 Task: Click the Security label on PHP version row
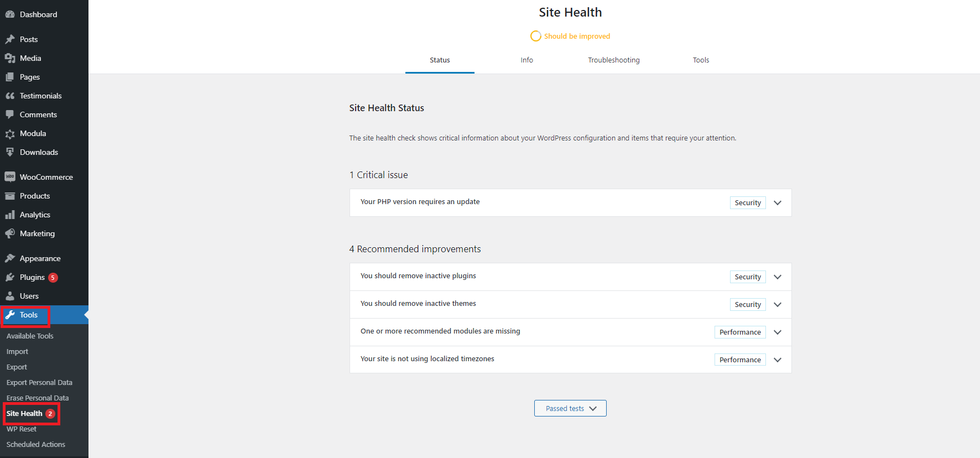748,203
